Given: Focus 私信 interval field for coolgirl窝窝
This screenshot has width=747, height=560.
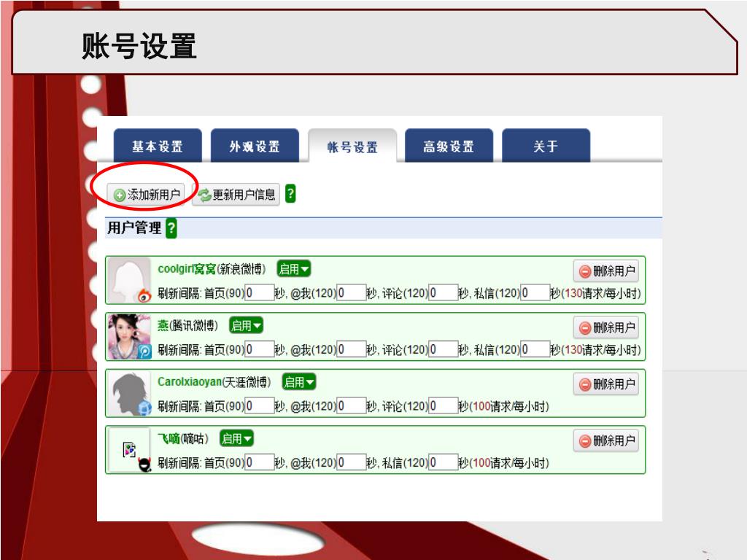Looking at the screenshot, I should click(x=535, y=293).
